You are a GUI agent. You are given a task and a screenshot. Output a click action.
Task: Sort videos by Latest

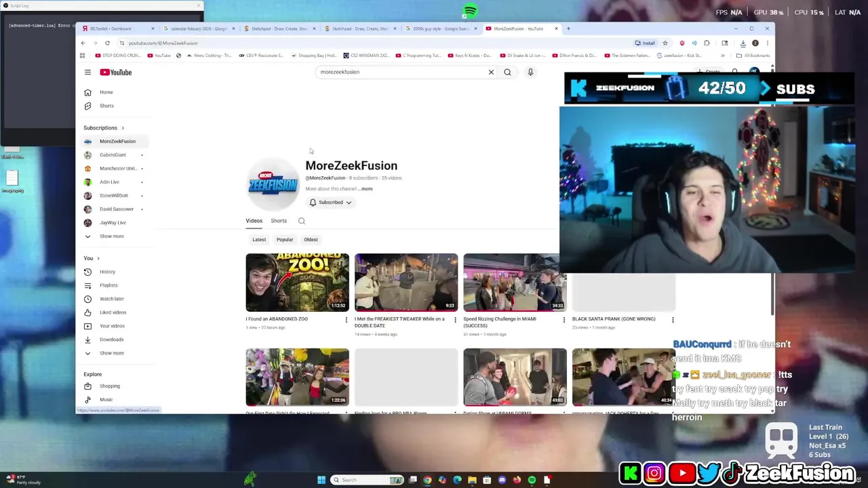(259, 239)
